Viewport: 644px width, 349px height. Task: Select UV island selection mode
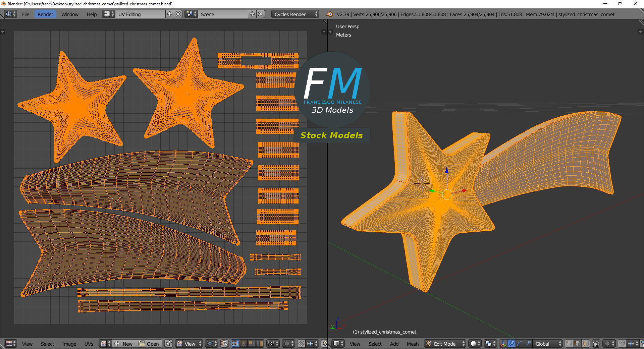(260, 344)
